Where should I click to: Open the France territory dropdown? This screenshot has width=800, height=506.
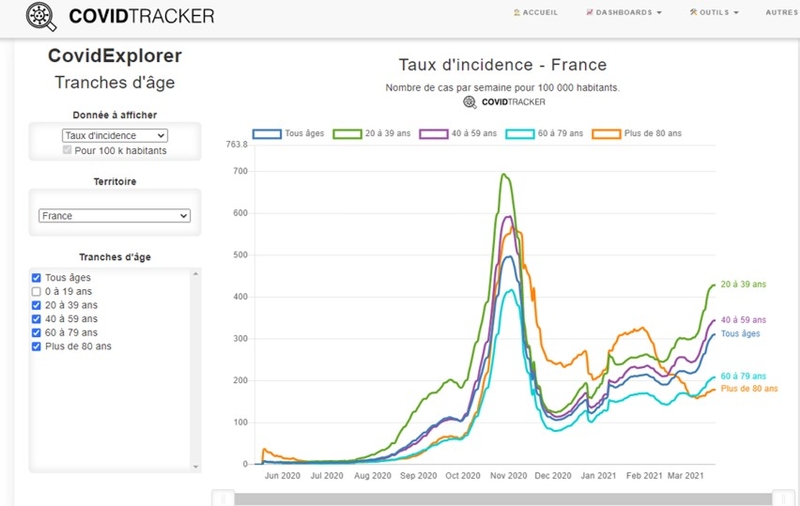[115, 216]
